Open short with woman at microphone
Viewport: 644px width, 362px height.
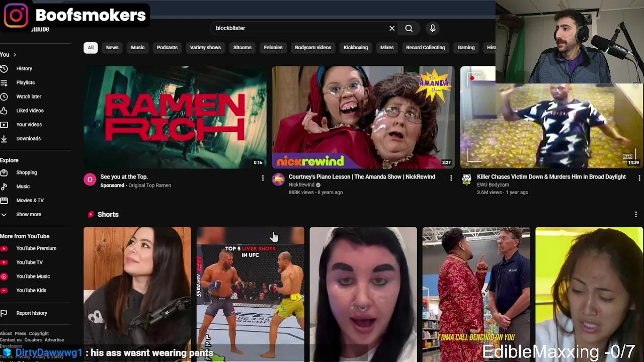137,294
